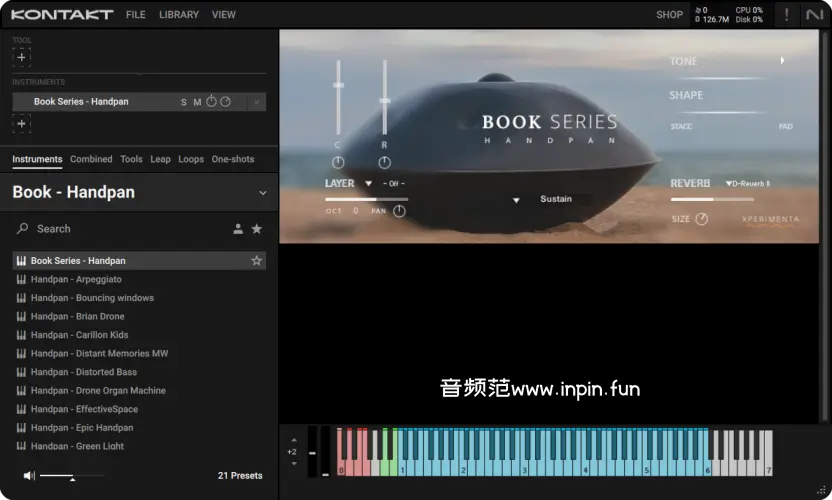The image size is (832, 500).
Task: Open the XPERIMENTA logo link
Action: [770, 220]
